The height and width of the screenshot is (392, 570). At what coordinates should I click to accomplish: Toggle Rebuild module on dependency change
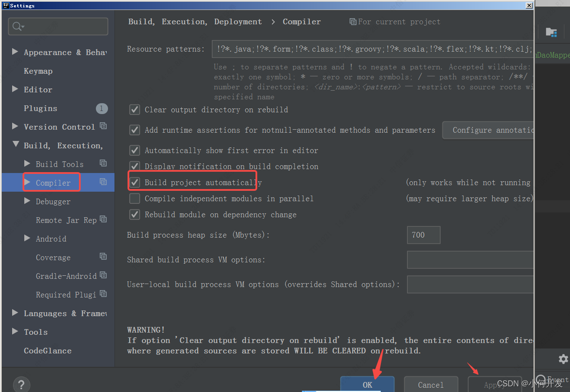tap(135, 215)
